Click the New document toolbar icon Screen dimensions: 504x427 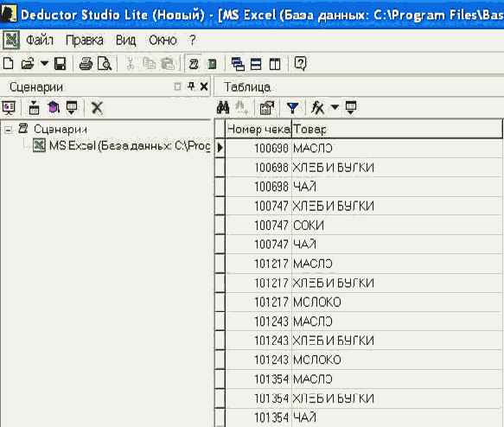[9, 64]
